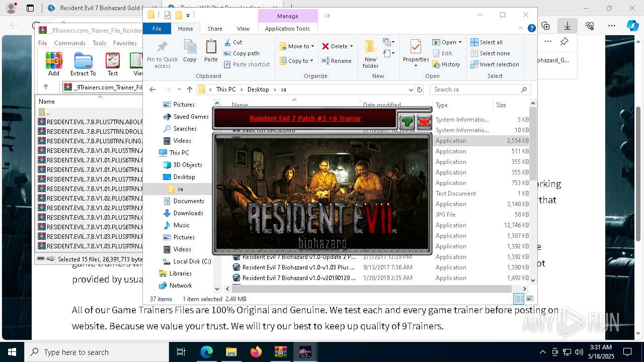The height and width of the screenshot is (362, 644).
Task: Open WinRAR Commands menu
Action: (x=70, y=43)
